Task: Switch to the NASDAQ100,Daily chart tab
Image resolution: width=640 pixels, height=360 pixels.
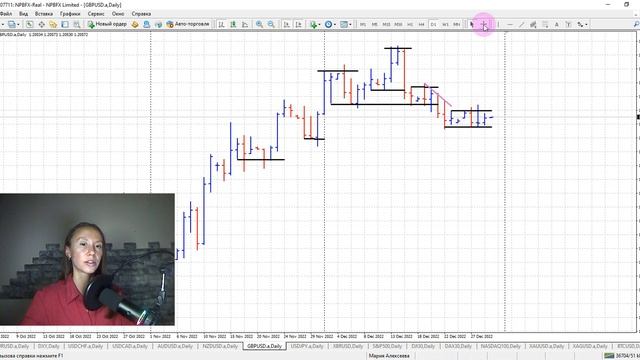Action: pos(500,346)
